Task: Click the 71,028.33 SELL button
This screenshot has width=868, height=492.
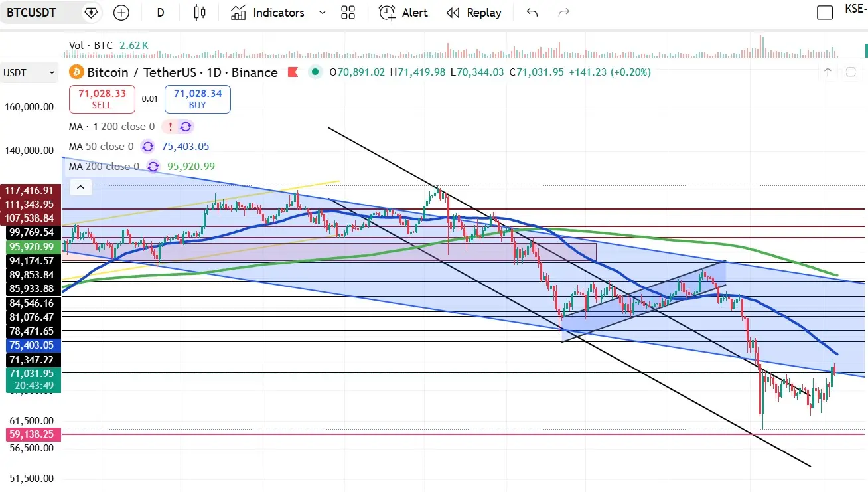Action: pyautogui.click(x=102, y=99)
